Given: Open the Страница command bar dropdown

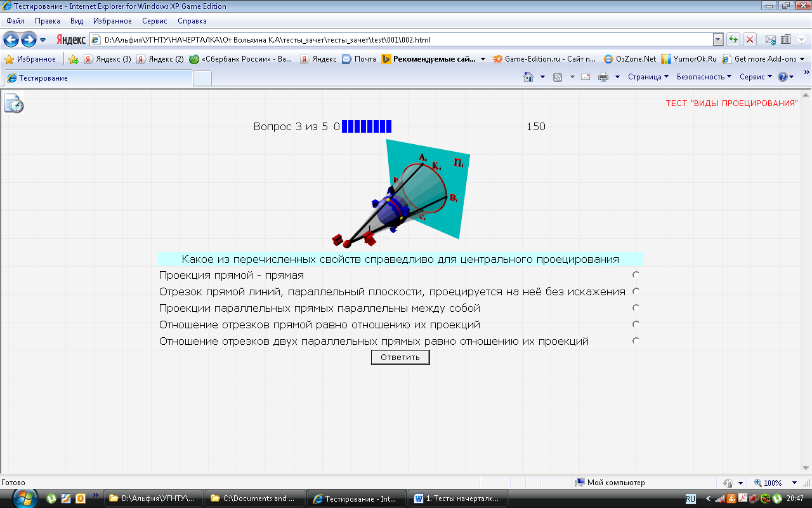Looking at the screenshot, I should [x=648, y=77].
